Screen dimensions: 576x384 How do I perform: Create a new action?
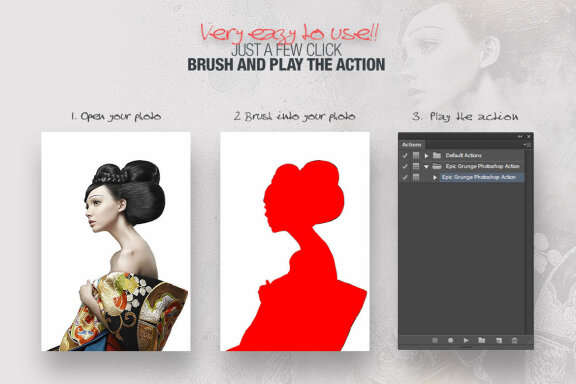coord(498,341)
